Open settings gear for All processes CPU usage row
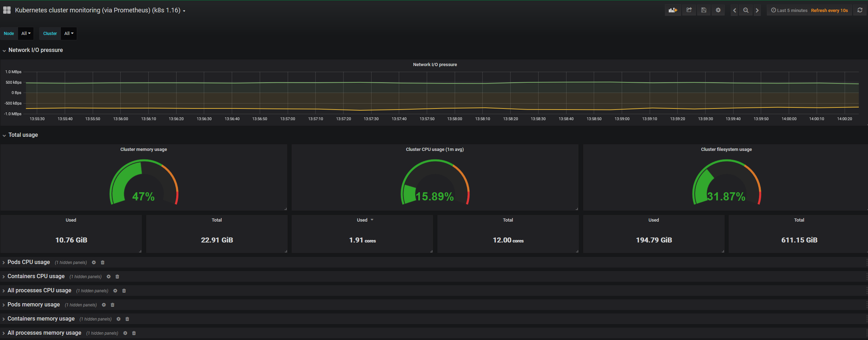 pos(115,291)
